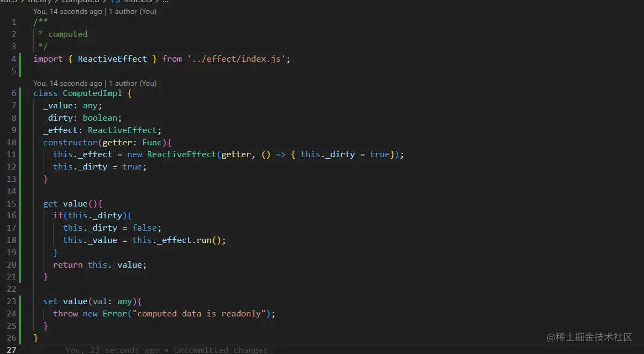Click line number 6 in the gutter
644x354 pixels.
coord(14,93)
